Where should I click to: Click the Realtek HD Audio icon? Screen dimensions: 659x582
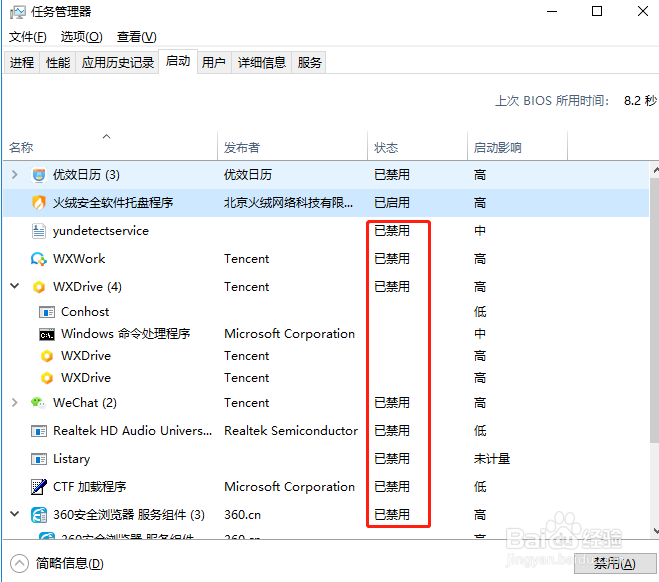tap(39, 431)
